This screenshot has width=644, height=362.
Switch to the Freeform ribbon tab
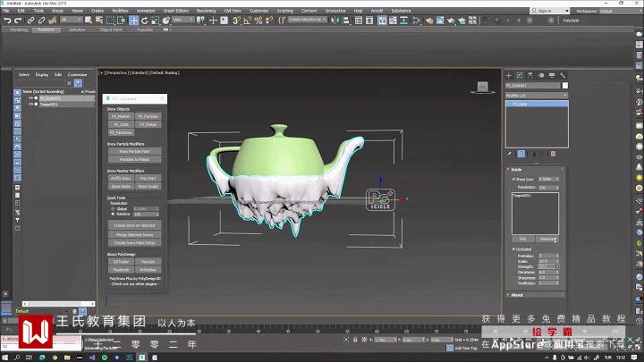pos(47,30)
